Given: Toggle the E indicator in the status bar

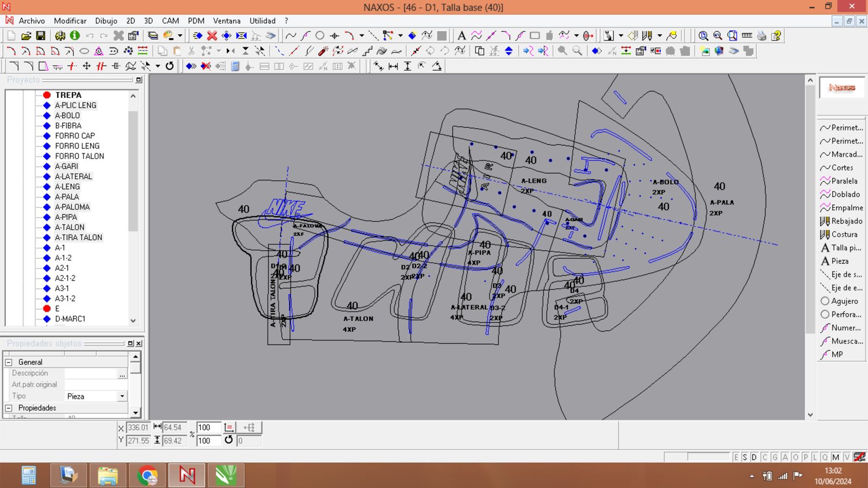Looking at the screenshot, I should point(736,457).
